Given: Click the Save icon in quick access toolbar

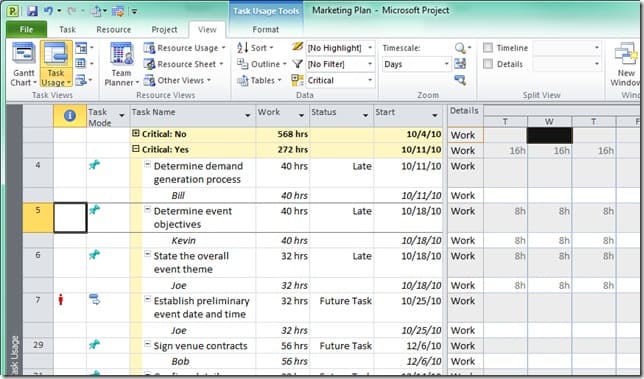Looking at the screenshot, I should point(32,10).
